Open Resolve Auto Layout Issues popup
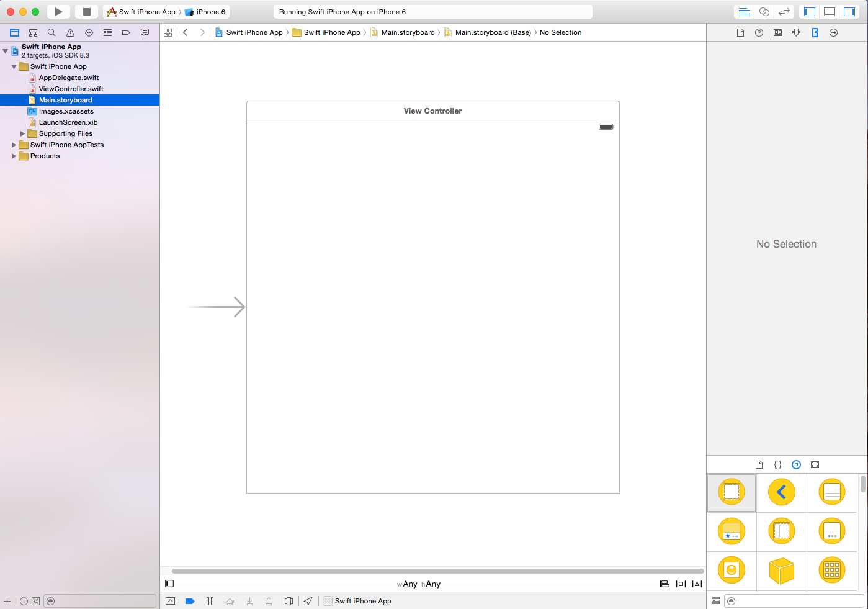 point(697,584)
